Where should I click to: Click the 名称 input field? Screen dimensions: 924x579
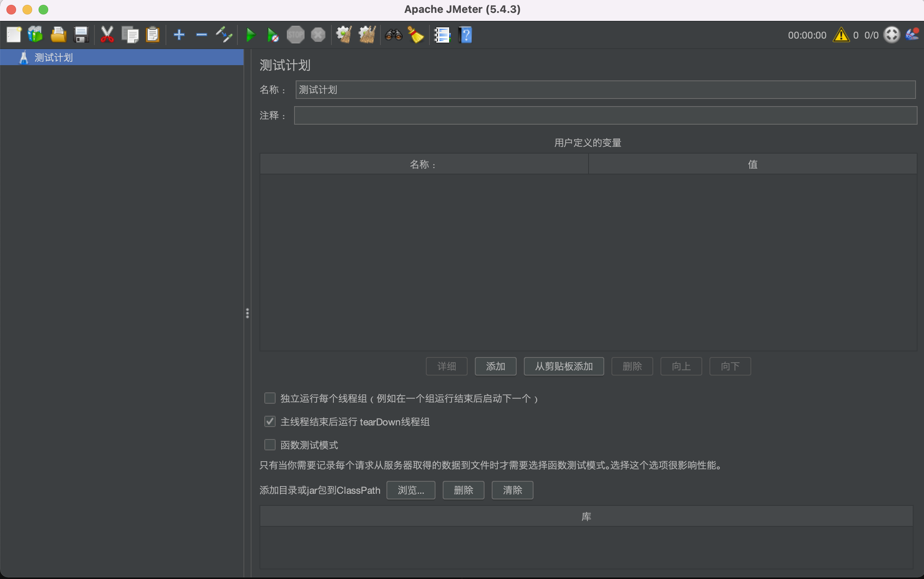pos(605,90)
